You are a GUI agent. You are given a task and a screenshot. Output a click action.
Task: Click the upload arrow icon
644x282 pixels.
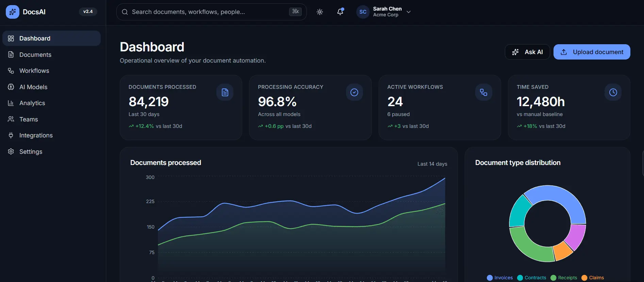click(x=564, y=52)
